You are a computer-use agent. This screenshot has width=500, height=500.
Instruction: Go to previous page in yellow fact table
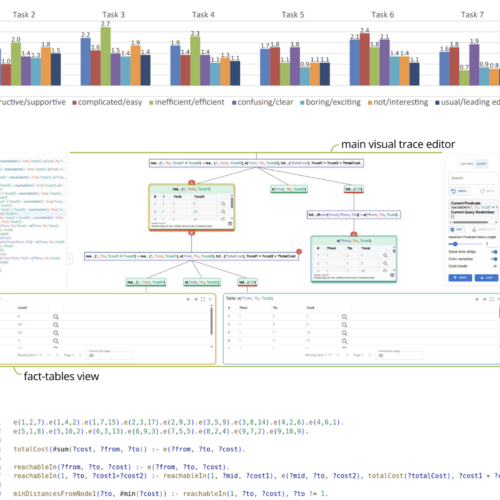pos(58,355)
